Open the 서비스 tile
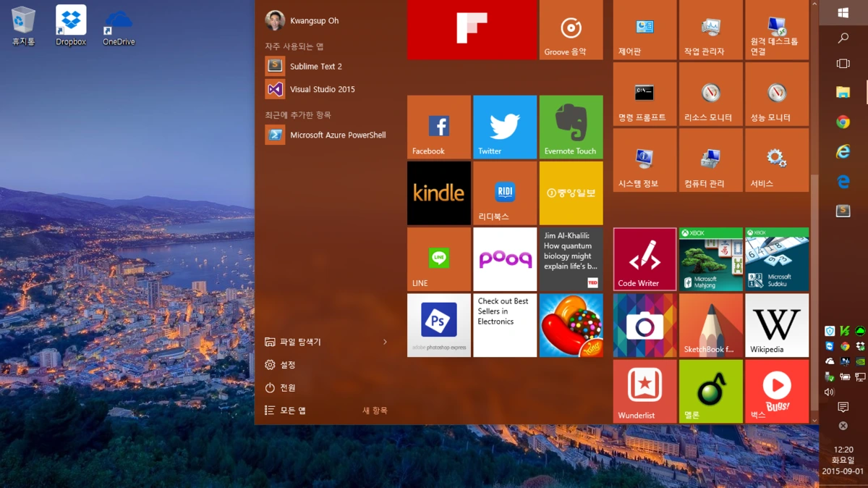This screenshot has width=868, height=488. (x=777, y=160)
